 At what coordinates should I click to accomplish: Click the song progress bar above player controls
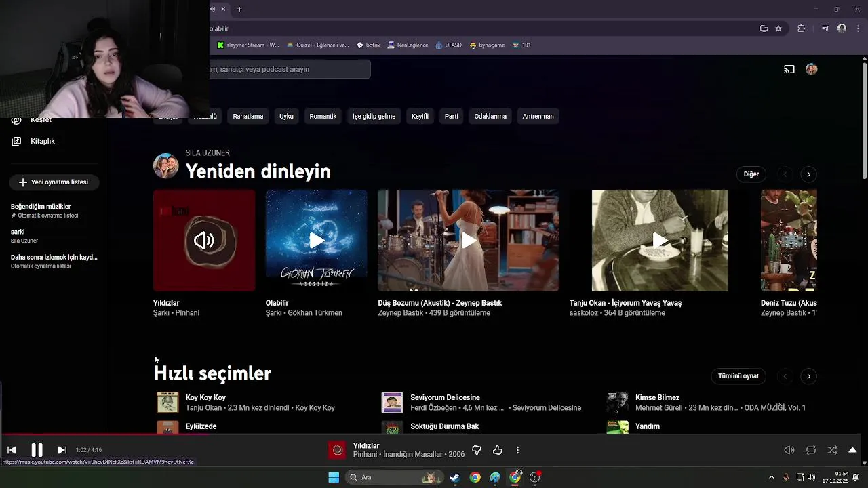pos(431,436)
